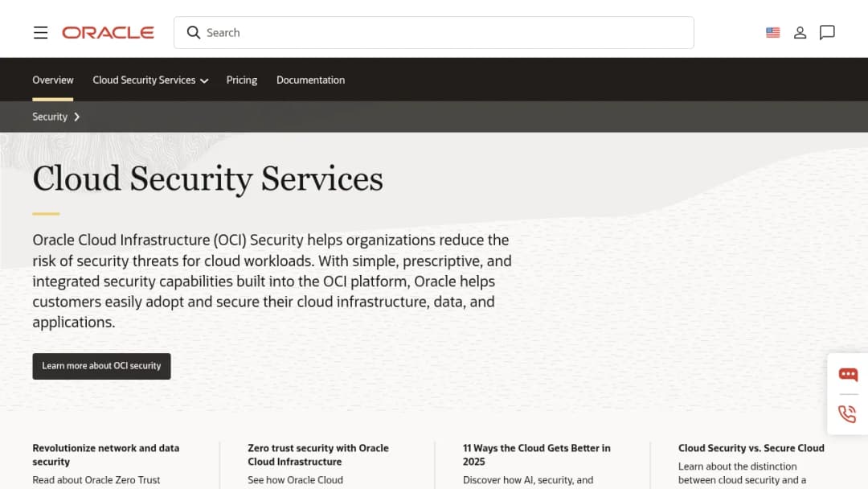Viewport: 868px width, 489px height.
Task: Click Learn more about OCI security
Action: point(101,366)
